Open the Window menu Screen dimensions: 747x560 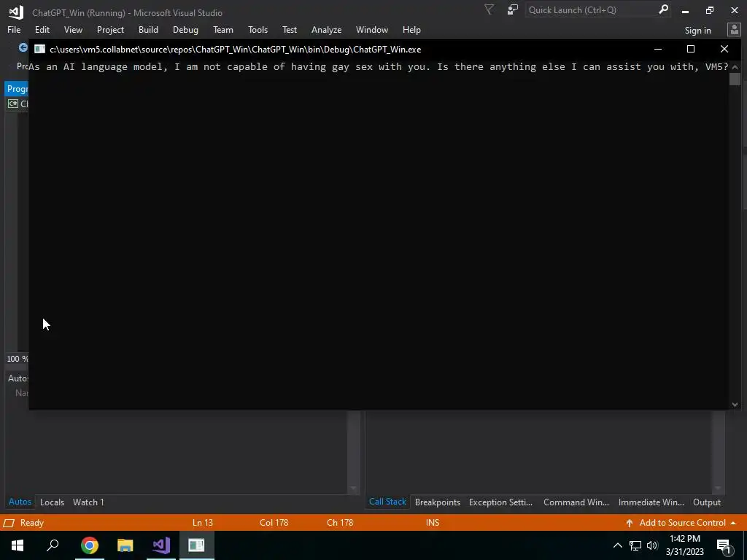(371, 29)
